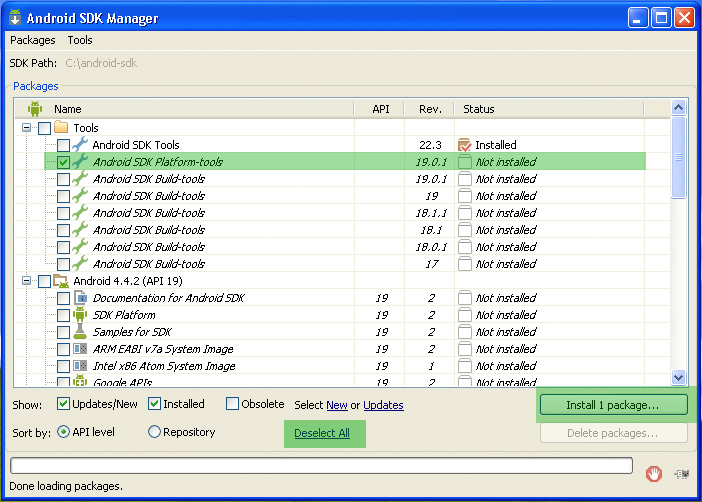
Task: Collapse the Android 4.4.2 (API 19) group
Action: 26,281
